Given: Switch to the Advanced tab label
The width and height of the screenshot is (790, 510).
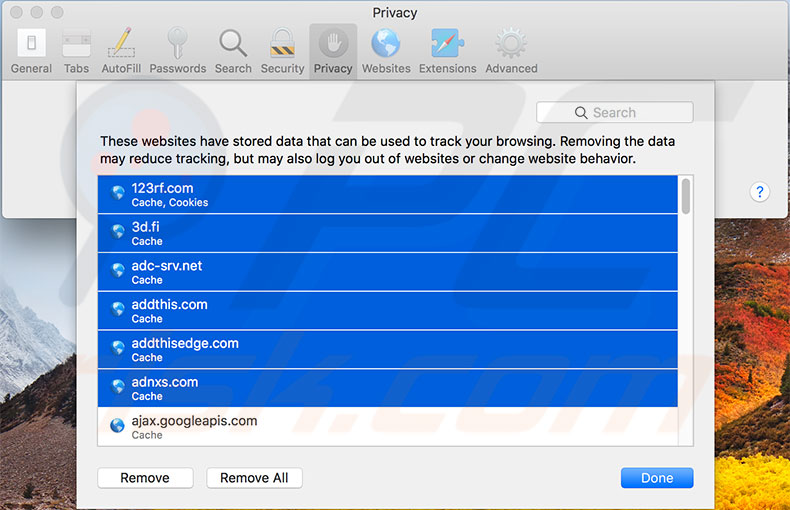Looking at the screenshot, I should coord(511,69).
